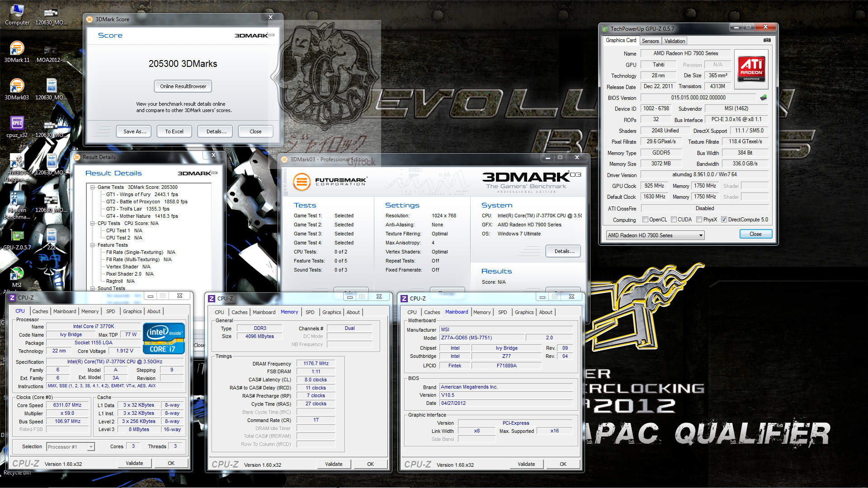This screenshot has height=488, width=868.
Task: Collapse the Feature Tests tree node
Action: coord(92,245)
